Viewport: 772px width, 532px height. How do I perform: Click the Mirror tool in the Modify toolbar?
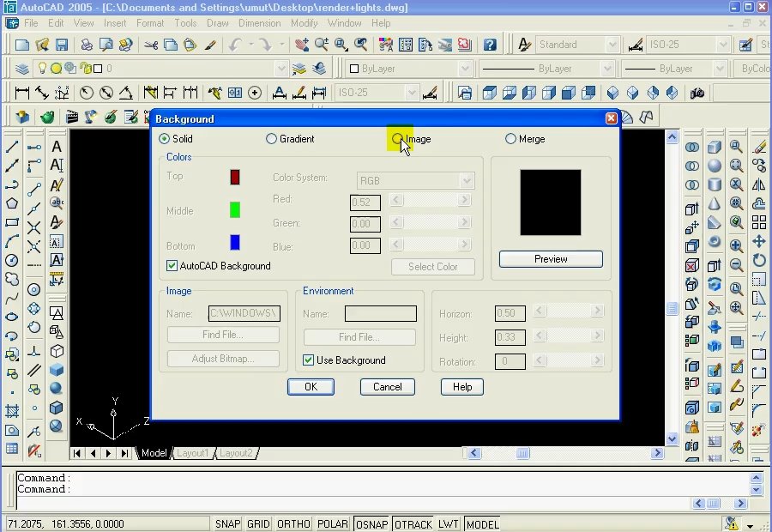(760, 184)
